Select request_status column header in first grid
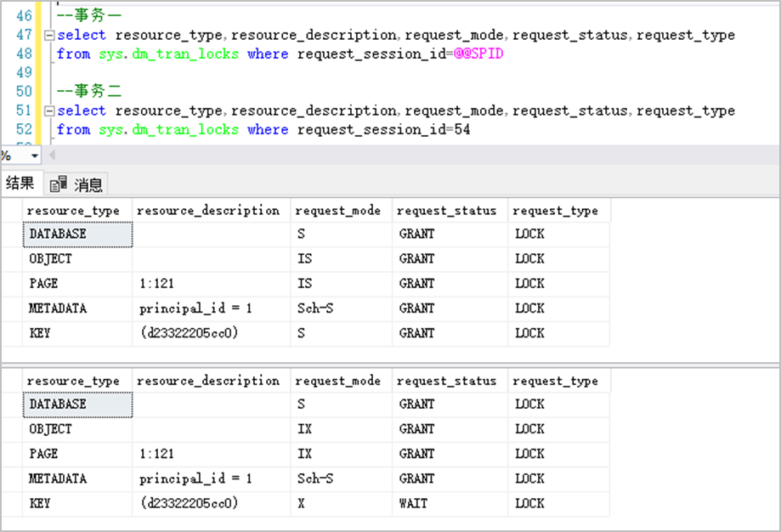Viewport: 781px width, 532px height. point(446,211)
